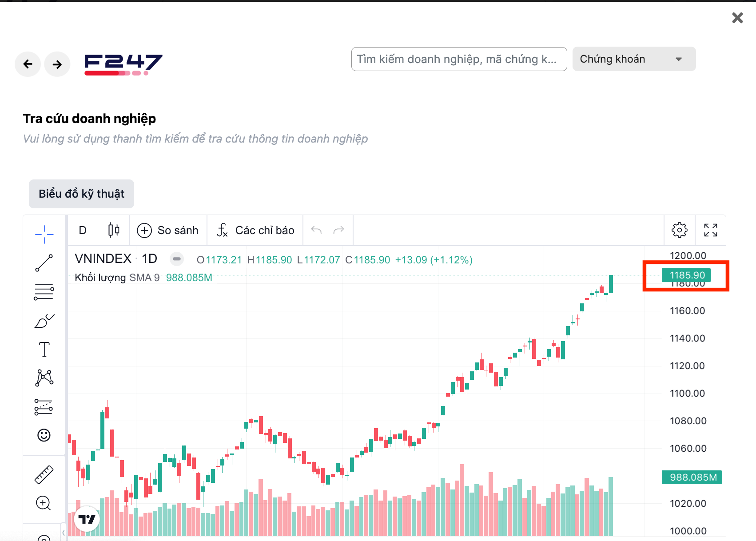Screen dimensions: 756x541
Task: Collapse the drawing toolbar side arrow
Action: (x=64, y=532)
